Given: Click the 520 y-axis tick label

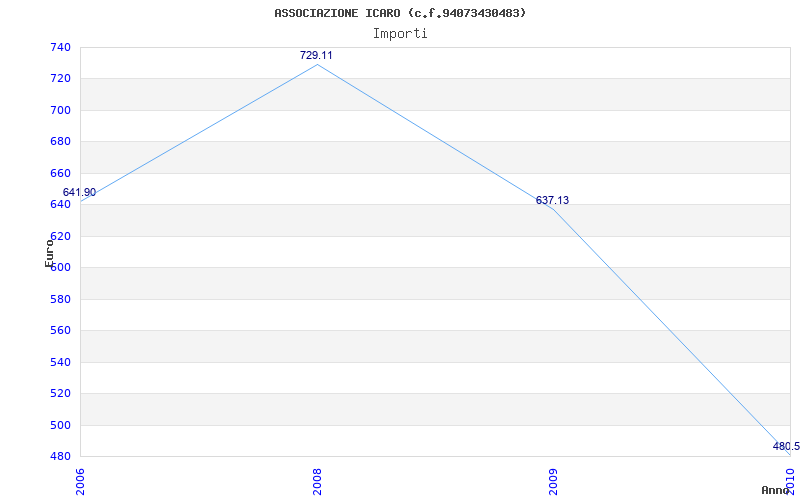Looking at the screenshot, I should 61,394.
